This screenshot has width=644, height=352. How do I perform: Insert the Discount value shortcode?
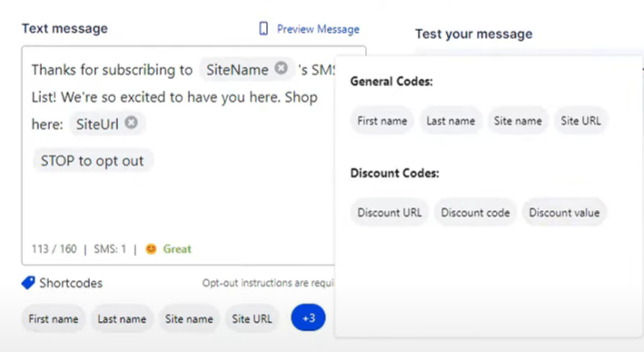[x=564, y=213]
